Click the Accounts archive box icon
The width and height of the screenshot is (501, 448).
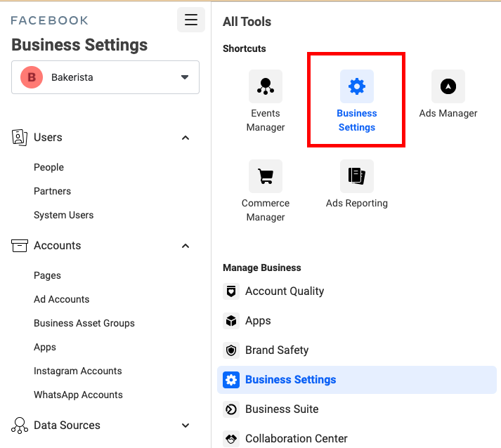coord(20,246)
